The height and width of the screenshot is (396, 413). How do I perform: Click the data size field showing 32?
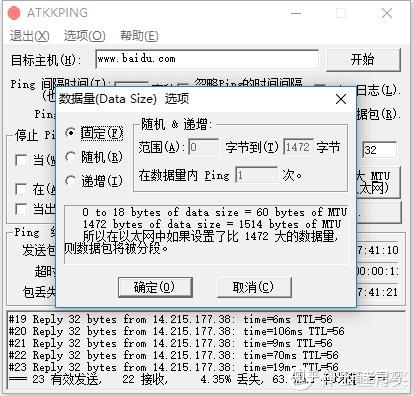point(379,150)
